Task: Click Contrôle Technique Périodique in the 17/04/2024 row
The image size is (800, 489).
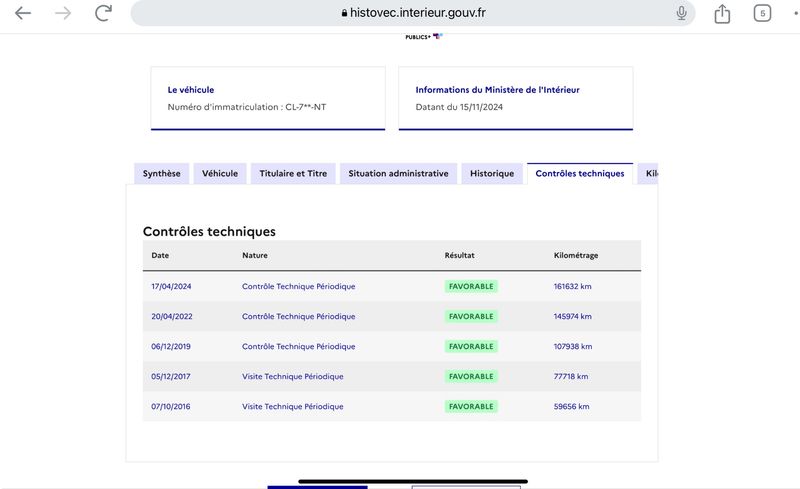Action: click(x=298, y=286)
